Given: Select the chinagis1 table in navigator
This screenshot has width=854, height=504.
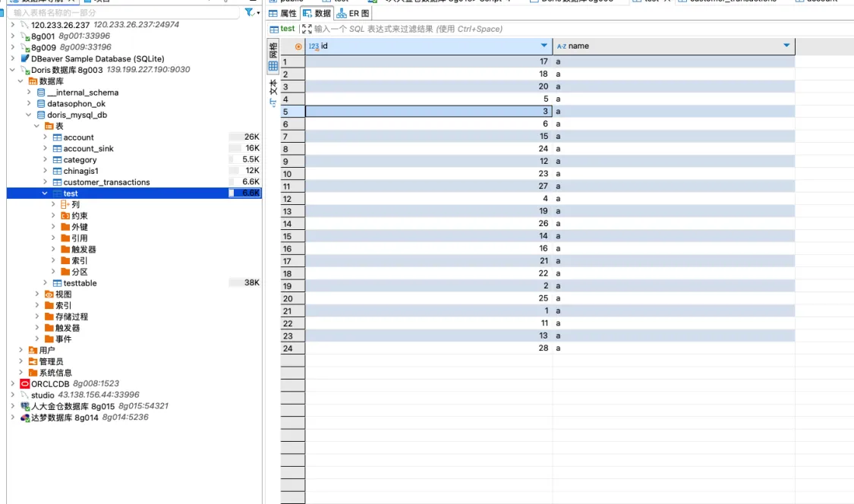Looking at the screenshot, I should pos(81,171).
